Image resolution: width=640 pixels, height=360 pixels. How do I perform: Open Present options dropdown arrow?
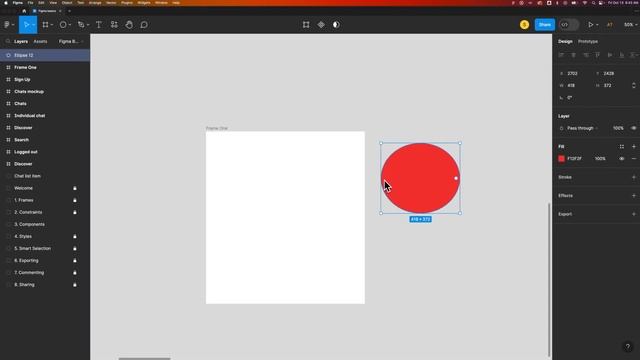pos(597,25)
